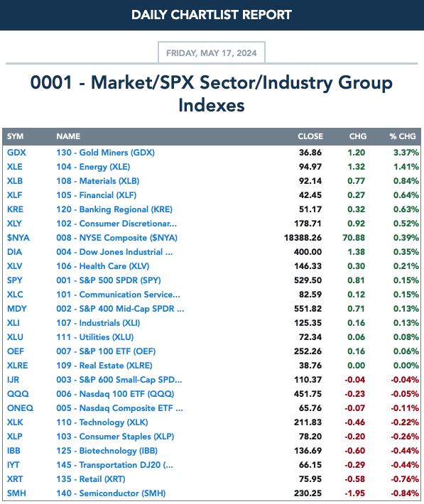424x504 pixels.
Task: Open 104 - Energy (XLE) chart link
Action: click(x=93, y=167)
